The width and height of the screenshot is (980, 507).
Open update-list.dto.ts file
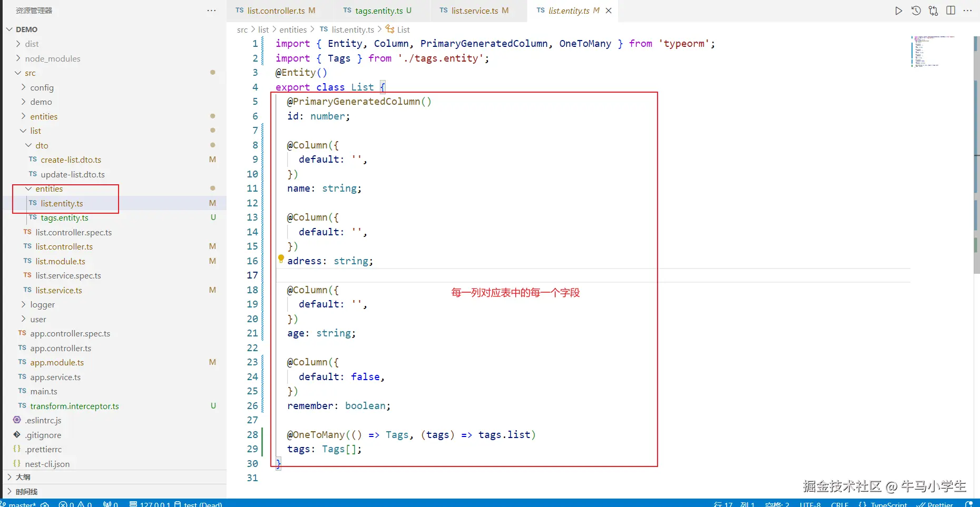pos(73,174)
